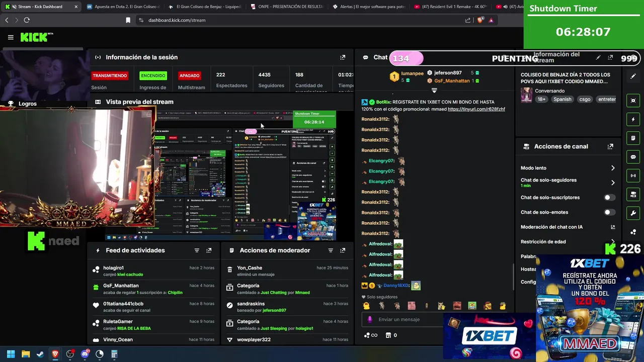This screenshot has width=644, height=362.
Task: Pop out the Feed de actividades panel
Action: [x=209, y=250]
